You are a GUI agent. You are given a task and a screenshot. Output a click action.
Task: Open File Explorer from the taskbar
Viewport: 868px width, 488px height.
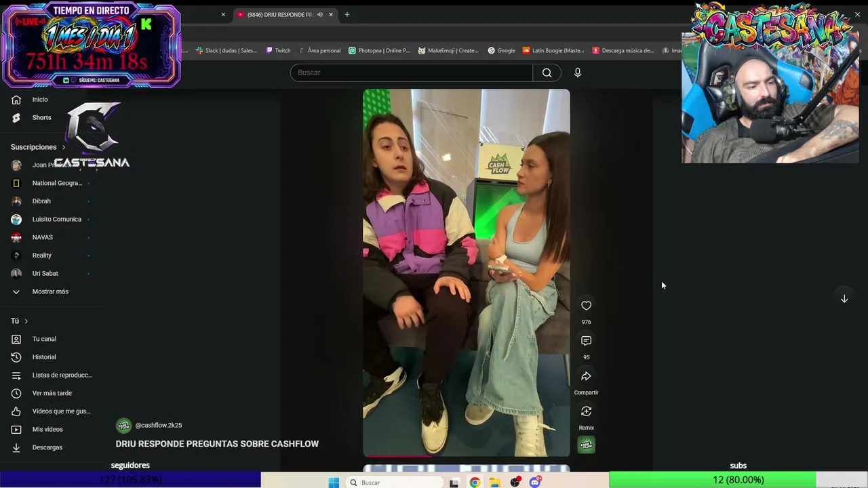click(x=495, y=483)
